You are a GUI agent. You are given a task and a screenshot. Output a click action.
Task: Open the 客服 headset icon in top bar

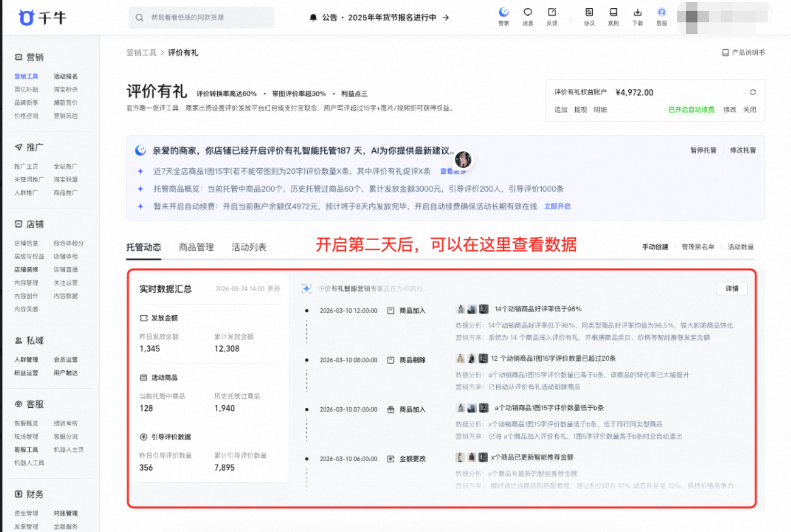point(661,12)
